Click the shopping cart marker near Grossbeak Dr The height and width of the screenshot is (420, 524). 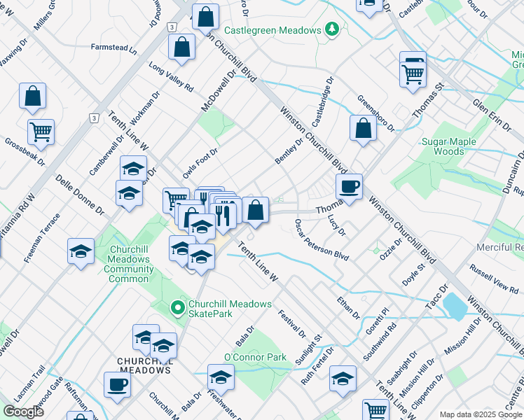[41, 131]
